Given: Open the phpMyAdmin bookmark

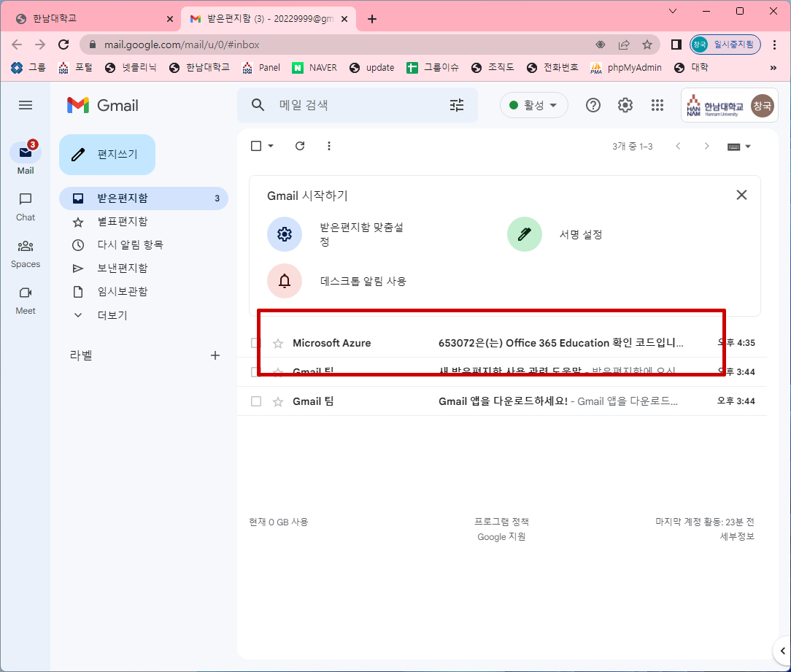Looking at the screenshot, I should (626, 68).
